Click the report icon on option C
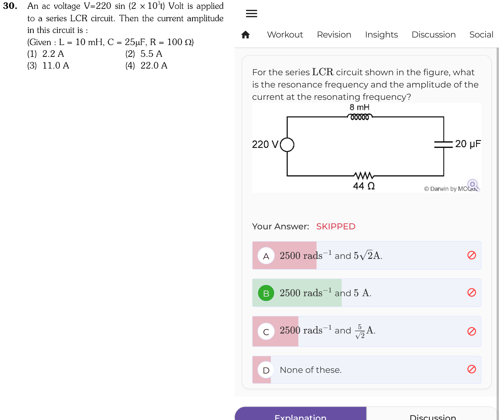Screen dimensions: 504x420 [x=471, y=331]
